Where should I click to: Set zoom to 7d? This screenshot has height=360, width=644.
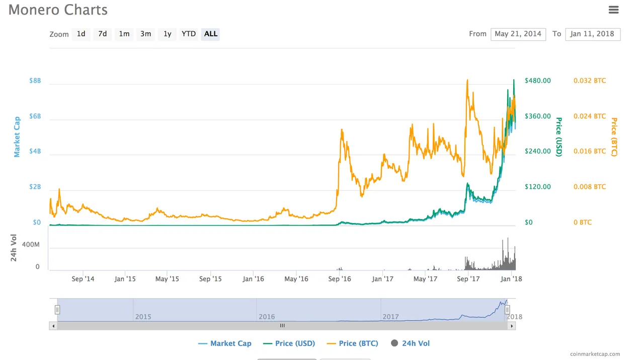click(x=103, y=34)
